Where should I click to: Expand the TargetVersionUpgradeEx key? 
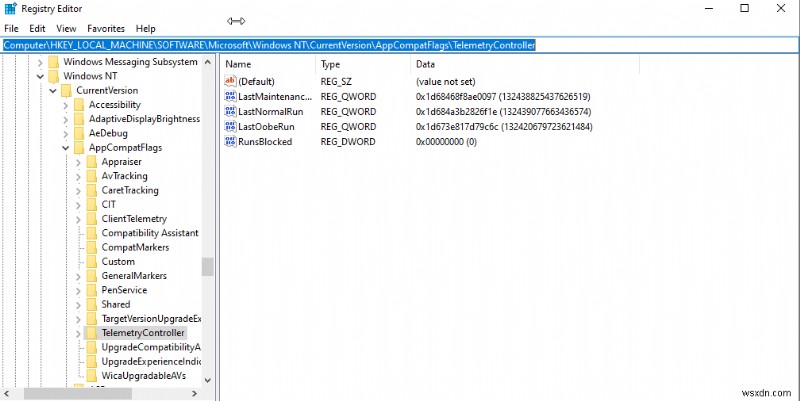(78, 319)
